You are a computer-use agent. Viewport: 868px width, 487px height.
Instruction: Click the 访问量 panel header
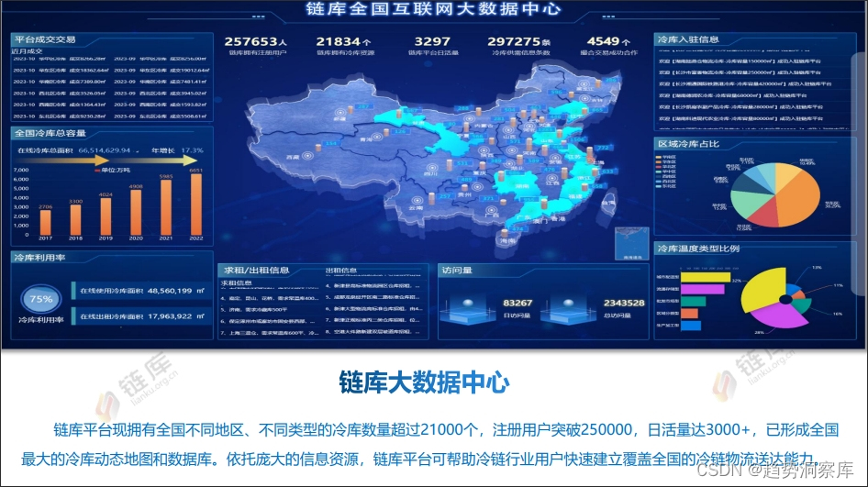[x=457, y=270]
